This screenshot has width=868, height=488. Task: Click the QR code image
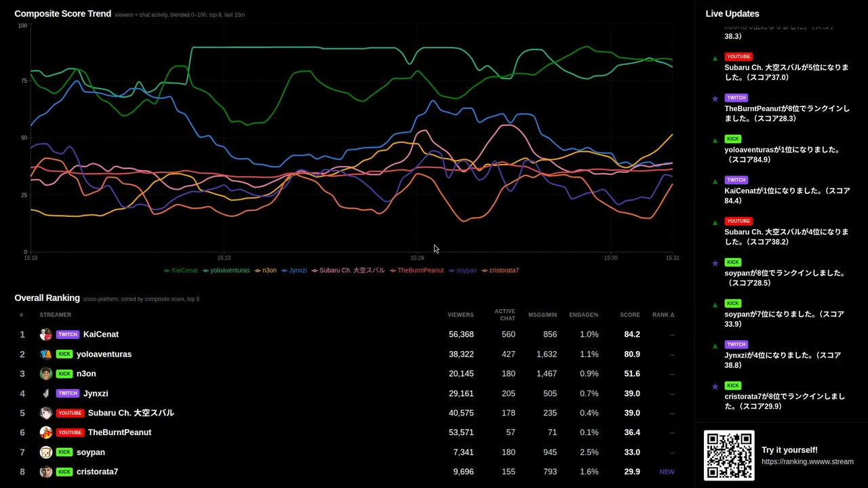729,455
